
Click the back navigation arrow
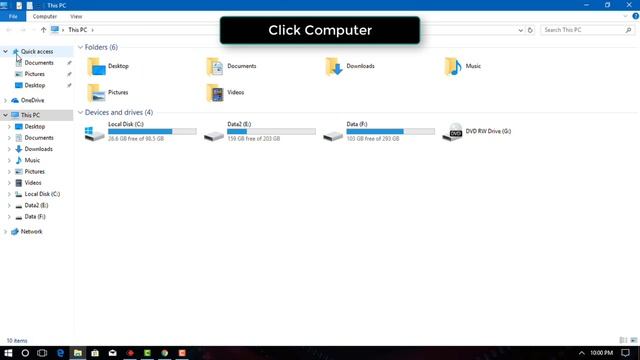(9, 30)
